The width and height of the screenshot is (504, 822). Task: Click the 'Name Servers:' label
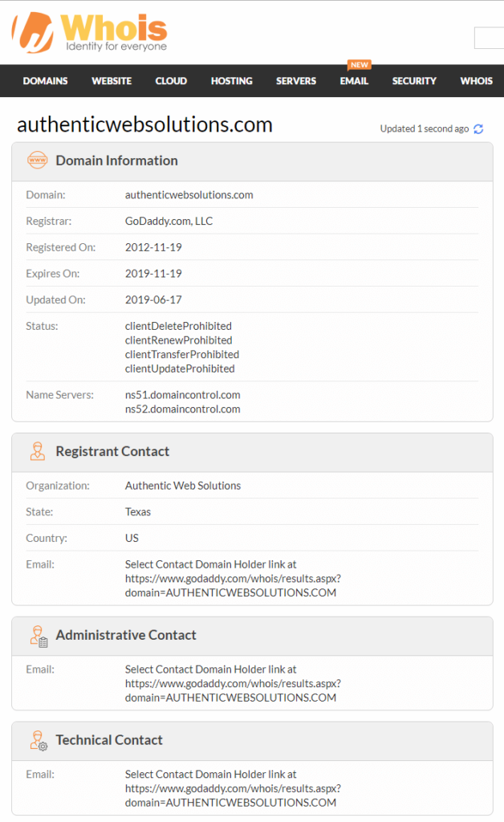click(x=59, y=395)
